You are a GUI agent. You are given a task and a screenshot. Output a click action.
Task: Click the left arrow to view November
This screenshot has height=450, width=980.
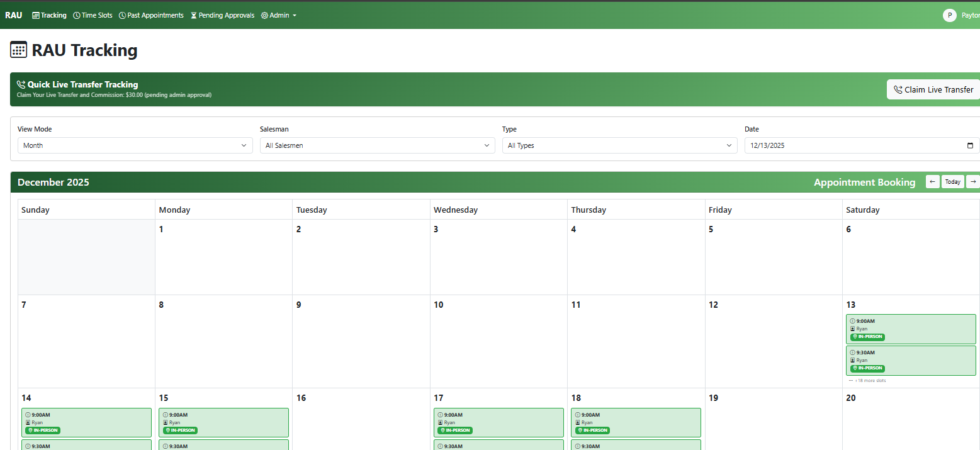[x=932, y=181]
